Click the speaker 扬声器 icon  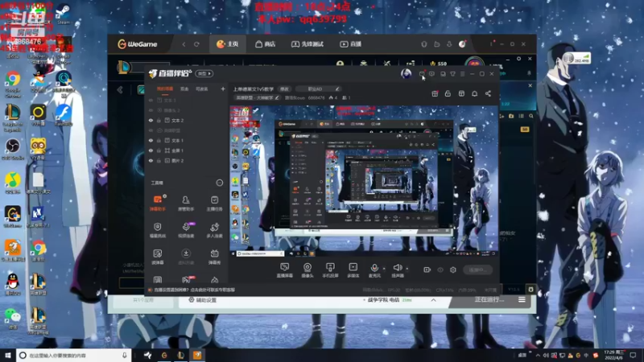point(397,268)
